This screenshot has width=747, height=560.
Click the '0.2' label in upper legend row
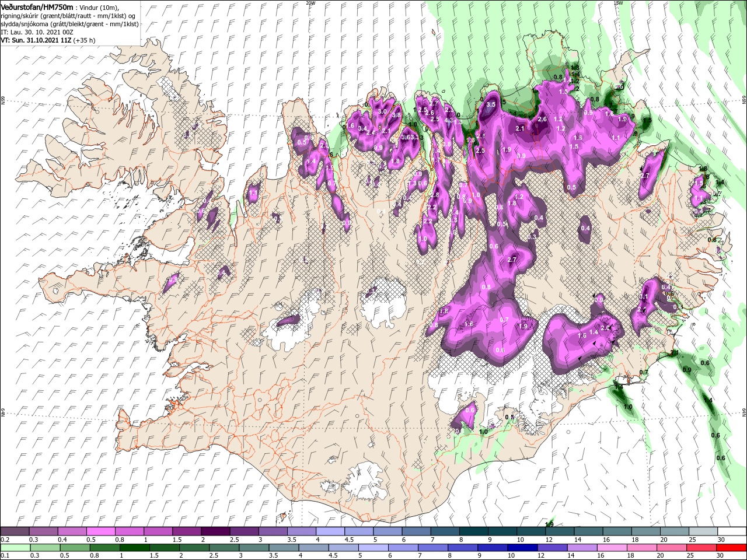coord(5,540)
